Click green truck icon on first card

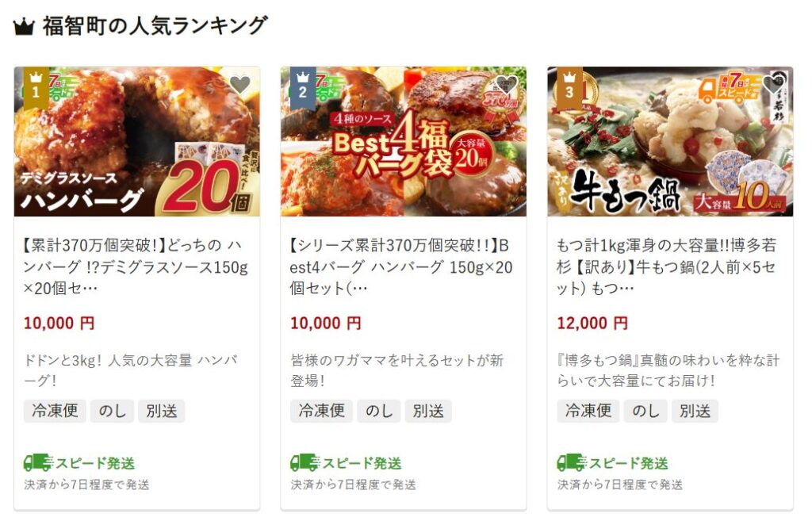click(x=38, y=462)
